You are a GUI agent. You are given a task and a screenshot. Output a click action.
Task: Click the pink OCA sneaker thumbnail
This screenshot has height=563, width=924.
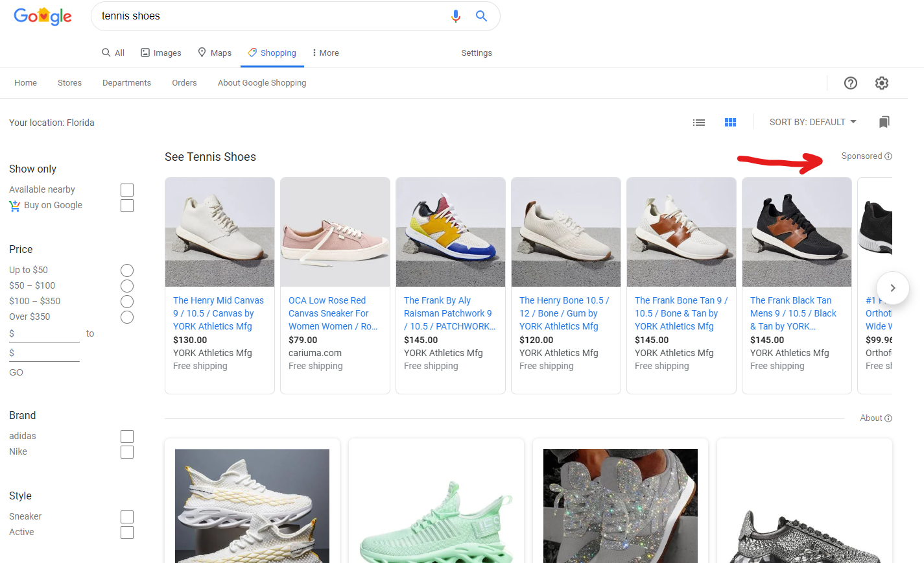[335, 232]
